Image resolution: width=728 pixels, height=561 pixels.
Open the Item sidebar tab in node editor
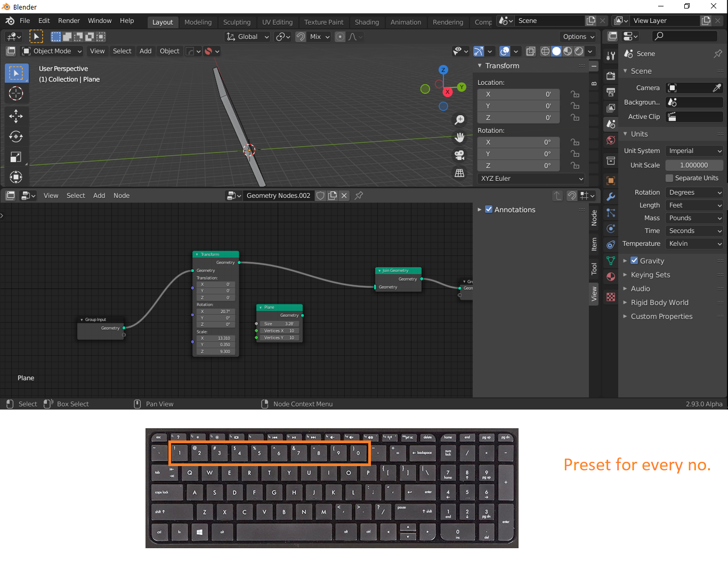pos(594,244)
